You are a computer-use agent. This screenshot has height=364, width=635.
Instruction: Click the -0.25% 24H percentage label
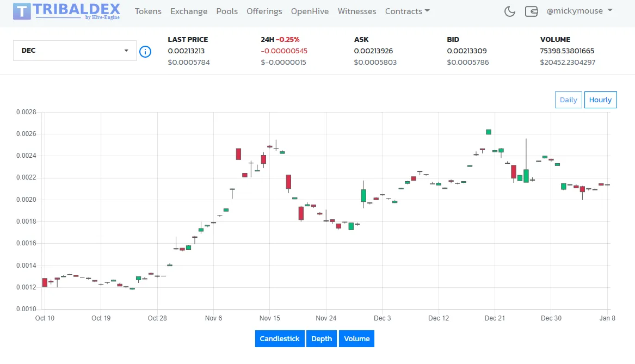(287, 40)
